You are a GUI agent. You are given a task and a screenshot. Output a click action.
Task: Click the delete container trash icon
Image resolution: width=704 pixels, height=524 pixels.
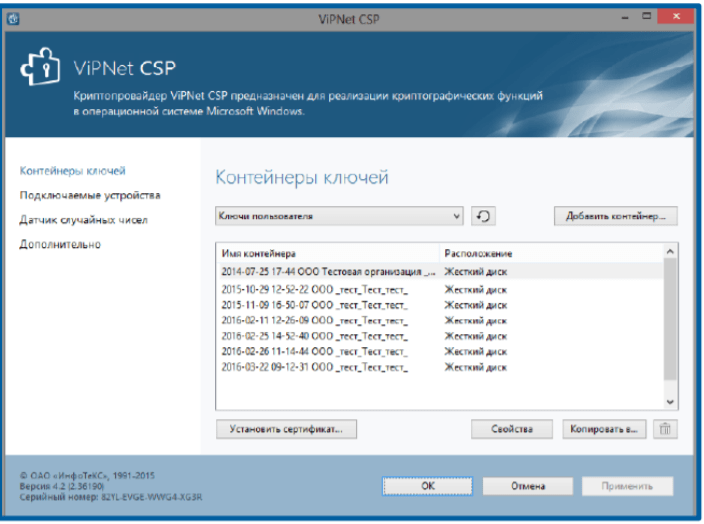[x=665, y=429]
